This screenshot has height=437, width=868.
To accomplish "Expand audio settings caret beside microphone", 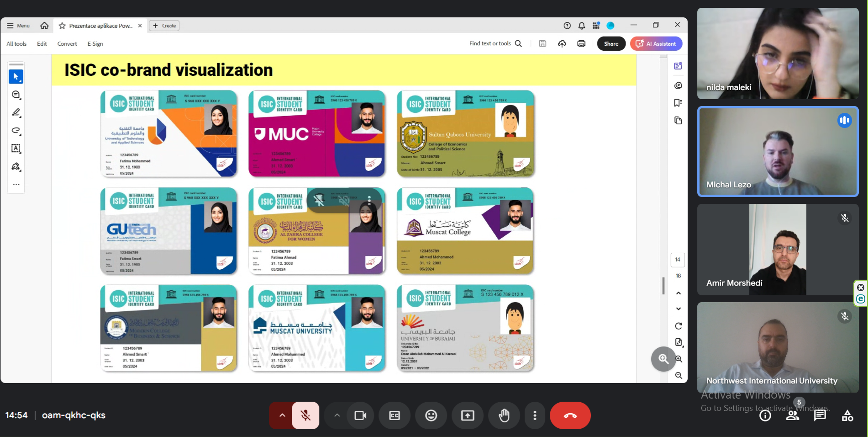I will click(282, 416).
